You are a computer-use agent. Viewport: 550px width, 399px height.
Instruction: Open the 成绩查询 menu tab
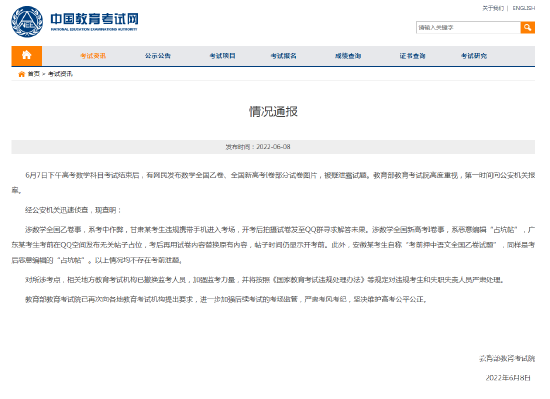348,56
